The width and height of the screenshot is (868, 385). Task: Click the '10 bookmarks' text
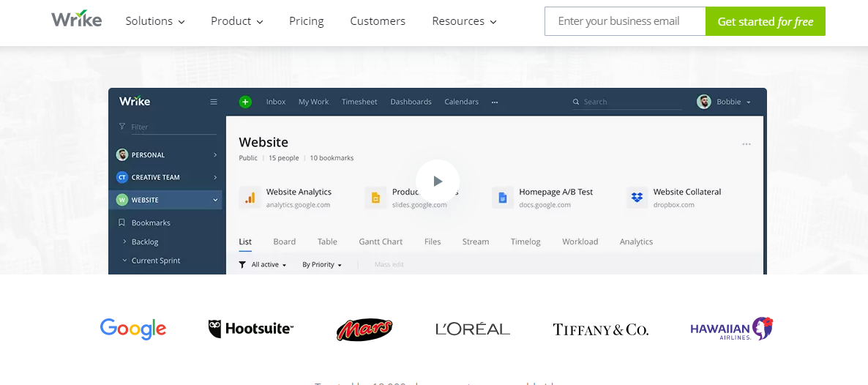[332, 158]
